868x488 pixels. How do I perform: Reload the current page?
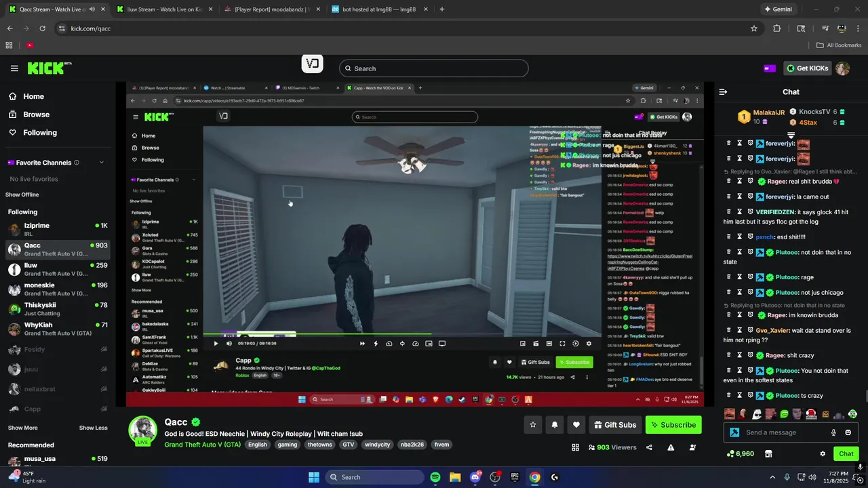(42, 28)
